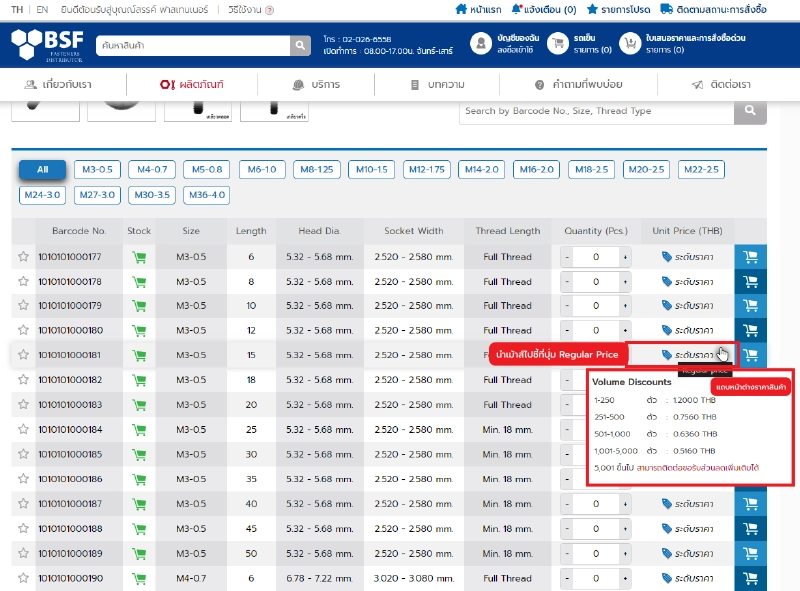Click the BSF logo to go home
The width and height of the screenshot is (800, 591).
[x=48, y=44]
